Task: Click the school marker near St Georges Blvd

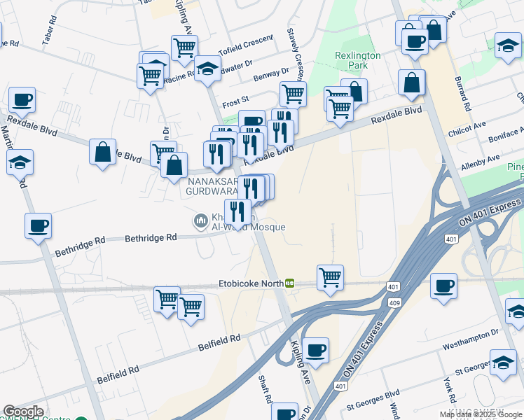Action: pos(503,363)
